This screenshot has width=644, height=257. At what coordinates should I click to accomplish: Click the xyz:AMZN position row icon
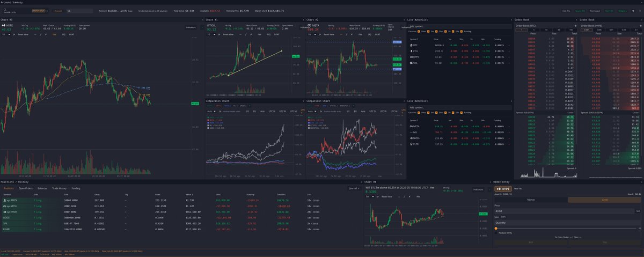click(5, 200)
